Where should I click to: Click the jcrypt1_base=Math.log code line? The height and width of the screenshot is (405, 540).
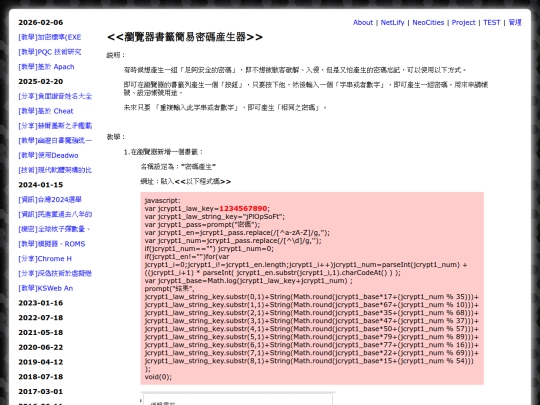click(249, 281)
